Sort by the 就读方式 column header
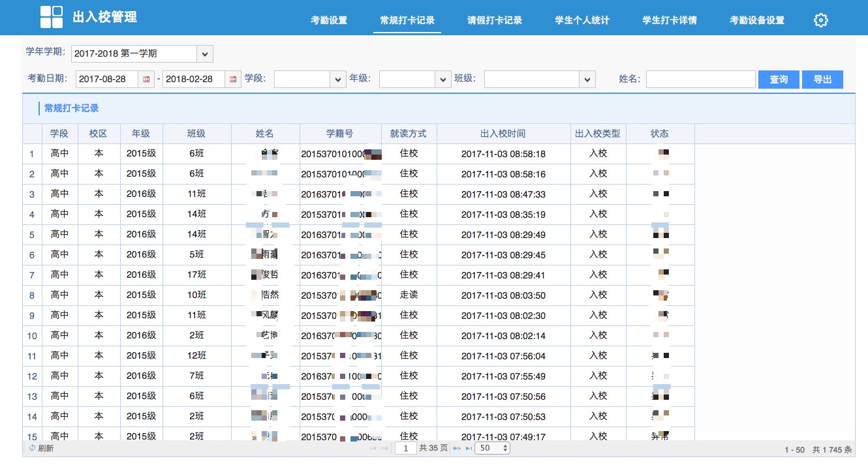Image resolution: width=868 pixels, height=465 pixels. coord(409,134)
